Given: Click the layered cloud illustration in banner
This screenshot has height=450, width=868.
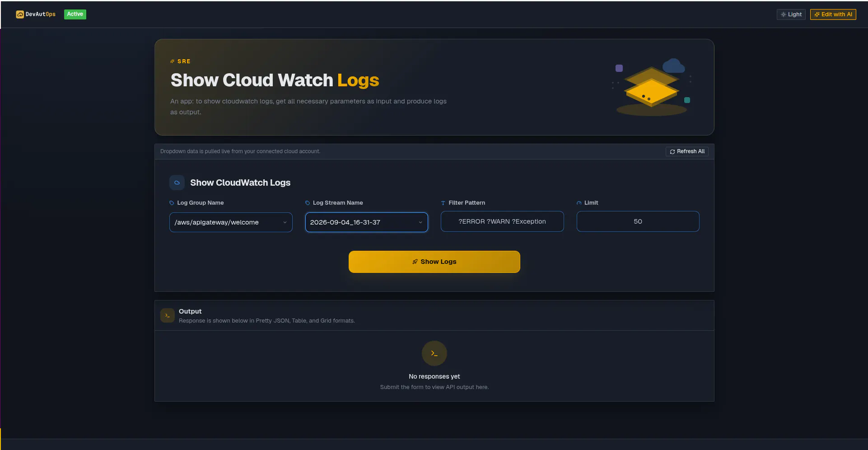Looking at the screenshot, I should coord(652,87).
